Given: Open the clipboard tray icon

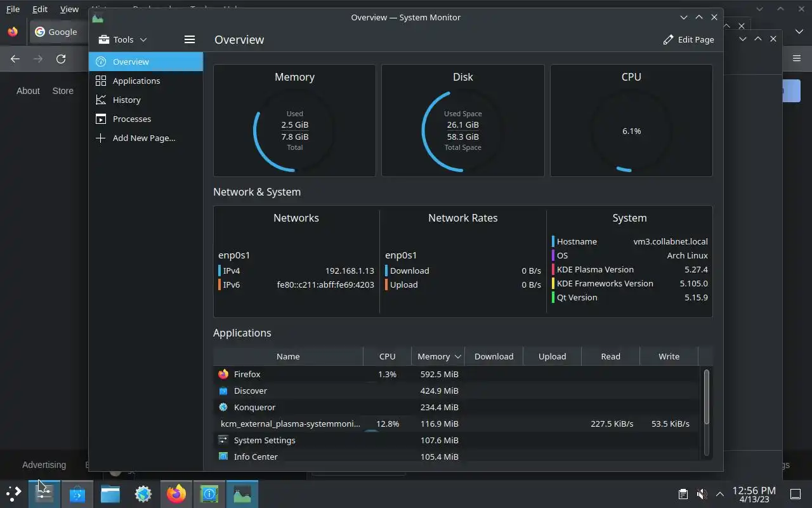Looking at the screenshot, I should [x=683, y=494].
